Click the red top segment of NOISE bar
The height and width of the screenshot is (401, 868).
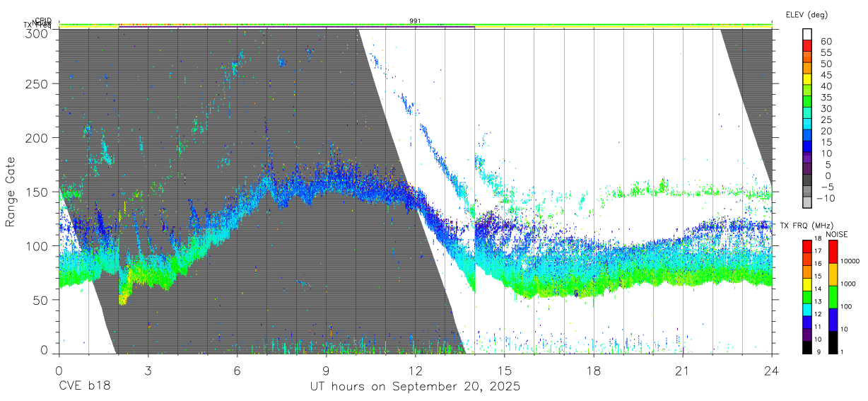[833, 251]
